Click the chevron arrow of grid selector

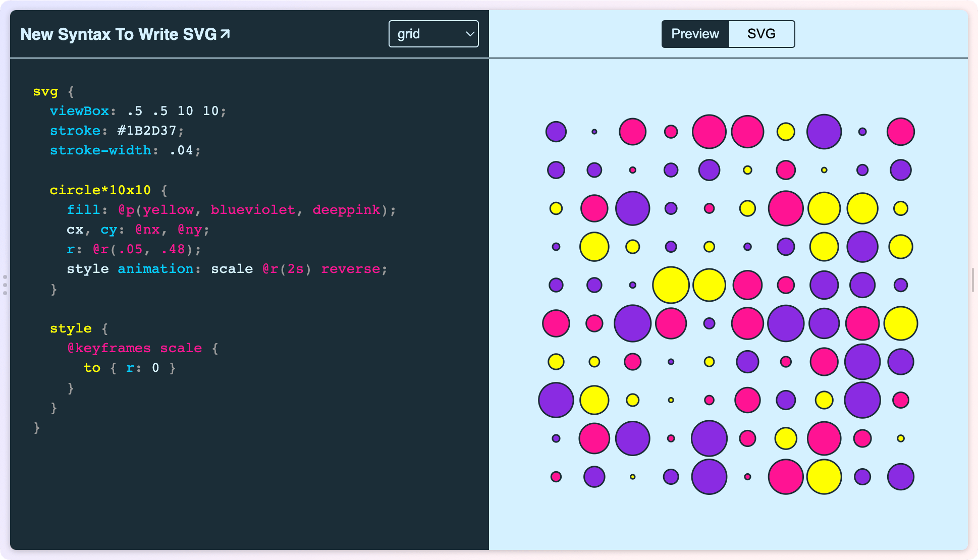[x=470, y=34]
